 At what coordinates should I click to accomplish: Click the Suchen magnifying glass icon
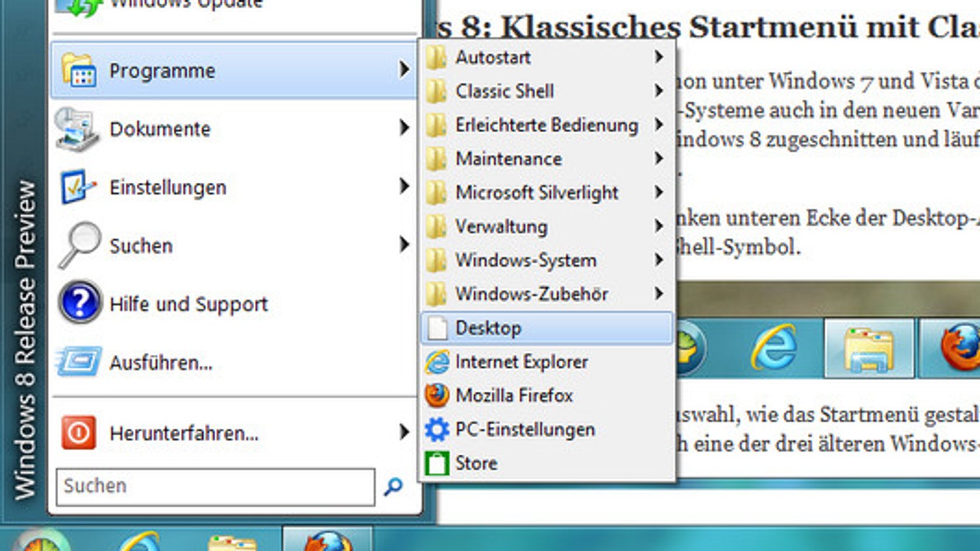(79, 245)
